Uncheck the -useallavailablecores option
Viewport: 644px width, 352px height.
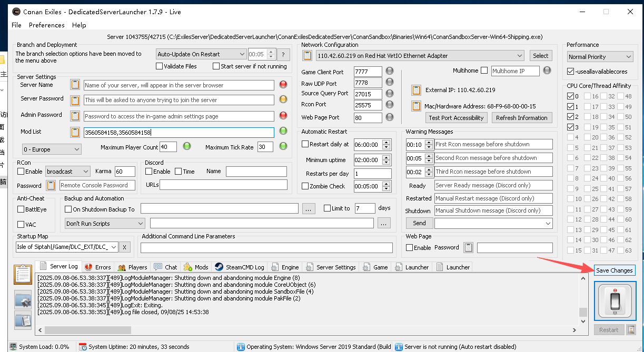pos(570,72)
